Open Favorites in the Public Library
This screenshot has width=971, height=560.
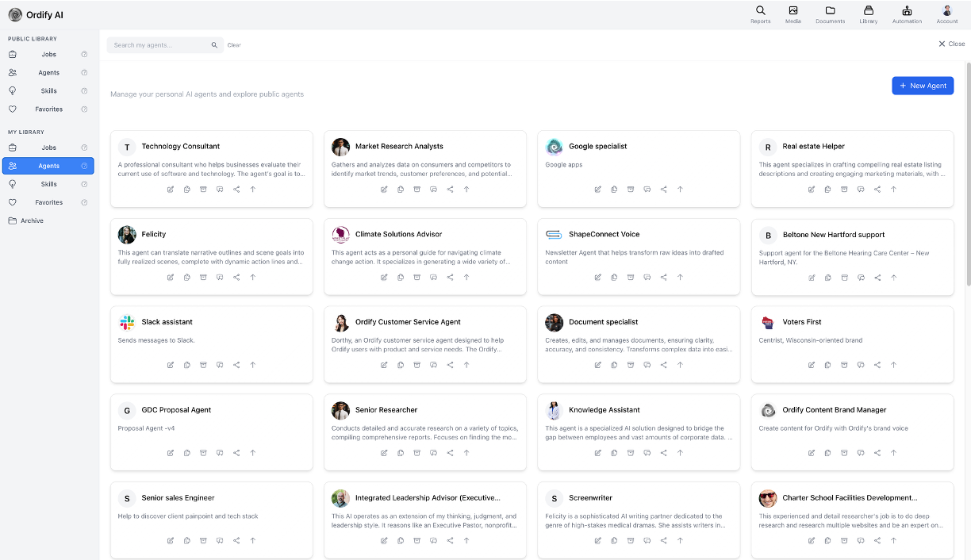[x=49, y=109]
